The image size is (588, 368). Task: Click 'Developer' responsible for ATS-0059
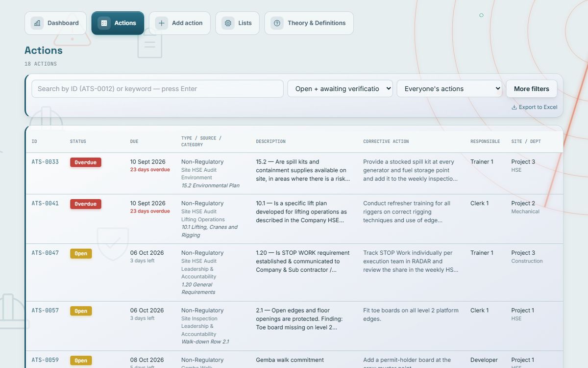click(x=484, y=360)
